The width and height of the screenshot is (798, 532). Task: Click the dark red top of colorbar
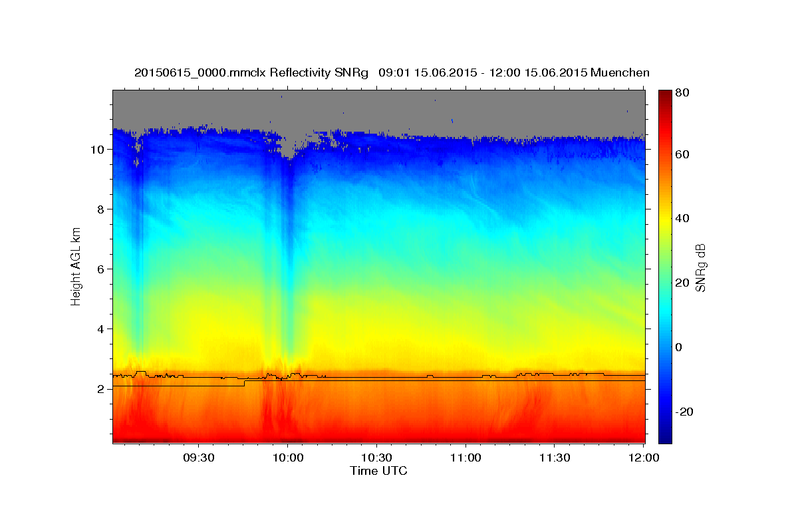pyautogui.click(x=665, y=97)
